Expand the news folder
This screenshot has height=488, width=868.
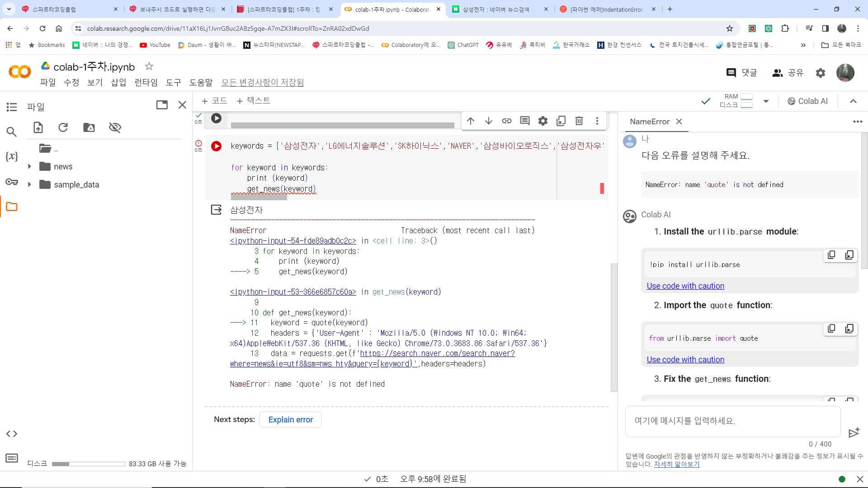[x=29, y=166]
